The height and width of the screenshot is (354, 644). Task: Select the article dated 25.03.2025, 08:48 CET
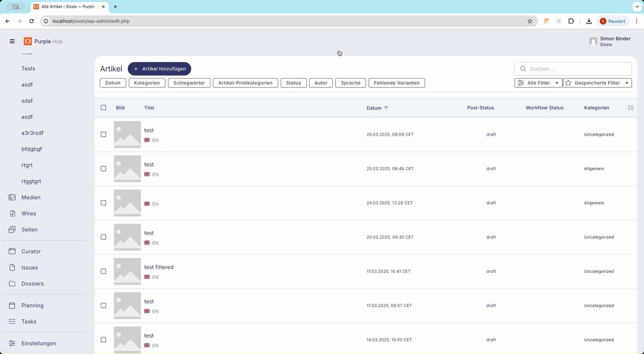pyautogui.click(x=103, y=169)
